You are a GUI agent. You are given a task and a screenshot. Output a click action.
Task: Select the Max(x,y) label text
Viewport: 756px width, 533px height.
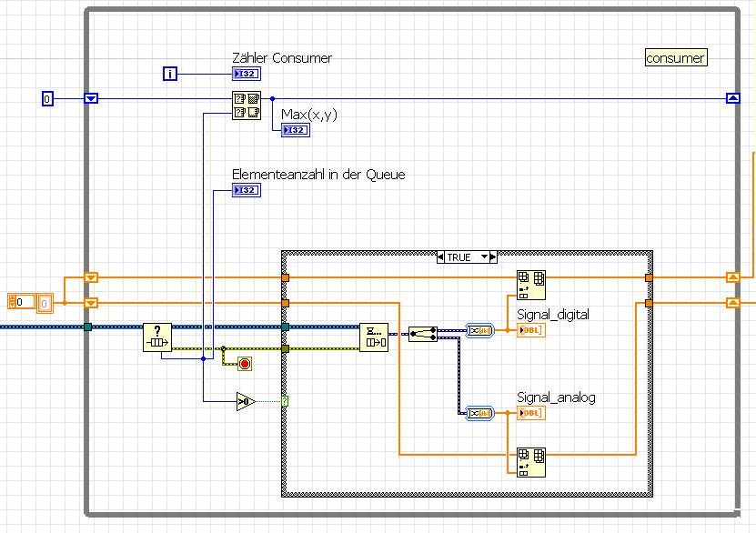pos(309,115)
